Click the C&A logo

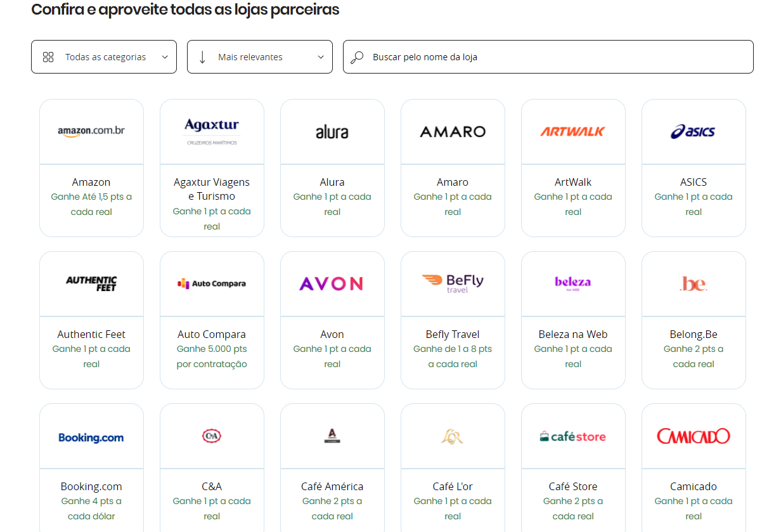[212, 436]
